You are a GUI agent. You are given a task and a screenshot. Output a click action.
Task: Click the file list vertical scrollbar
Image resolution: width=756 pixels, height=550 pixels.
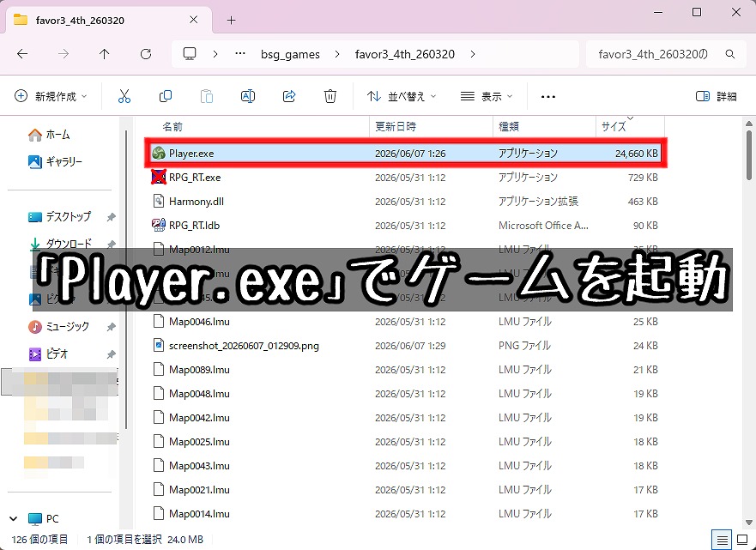click(x=748, y=154)
